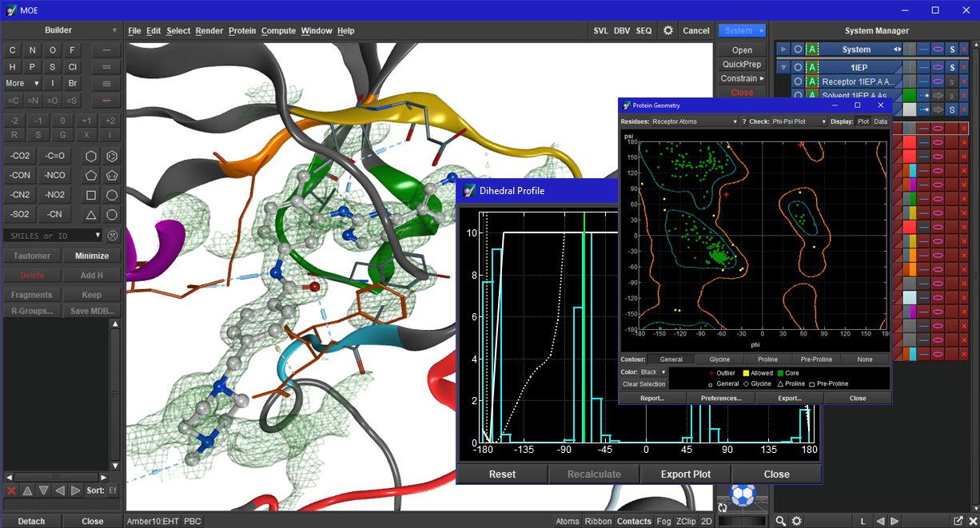Select the cyclopropane triangle ring icon
The height and width of the screenshot is (528, 980).
pos(91,214)
